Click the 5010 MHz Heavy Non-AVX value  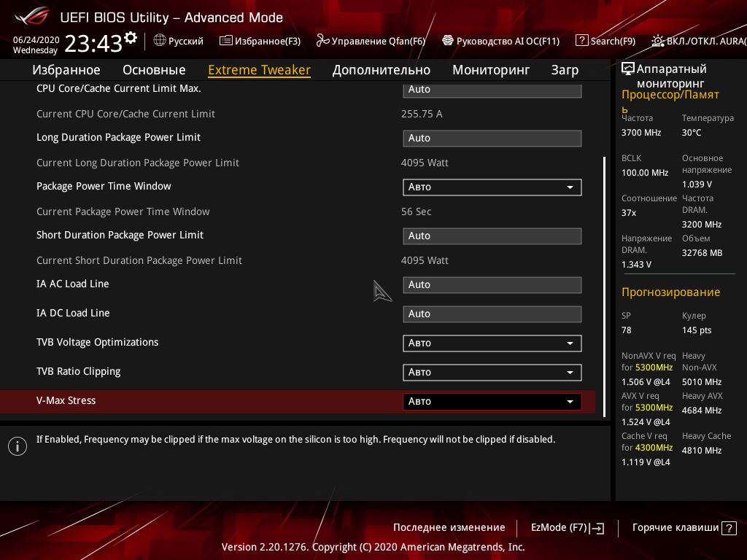[702, 382]
